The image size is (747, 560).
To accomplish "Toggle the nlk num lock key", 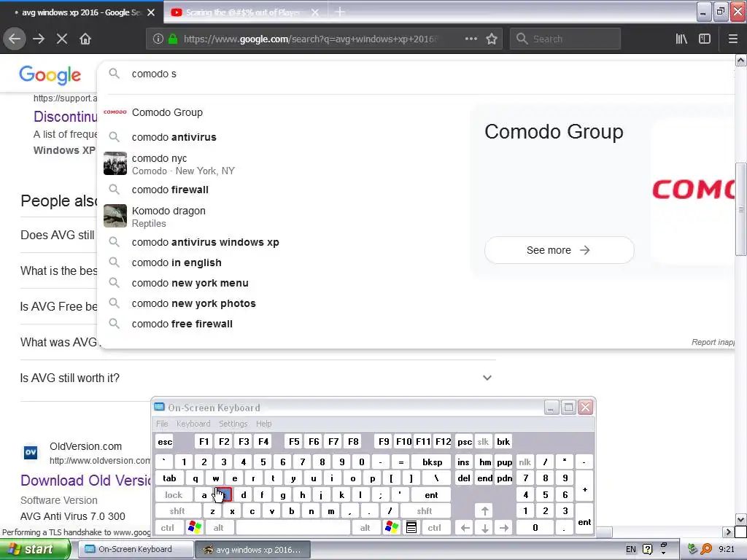I will pyautogui.click(x=525, y=462).
